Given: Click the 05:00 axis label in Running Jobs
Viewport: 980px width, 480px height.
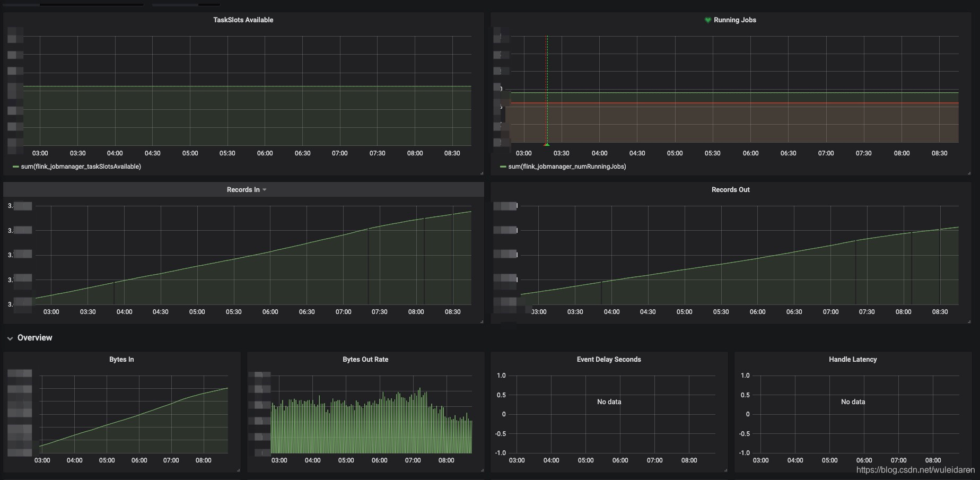Looking at the screenshot, I should [675, 153].
